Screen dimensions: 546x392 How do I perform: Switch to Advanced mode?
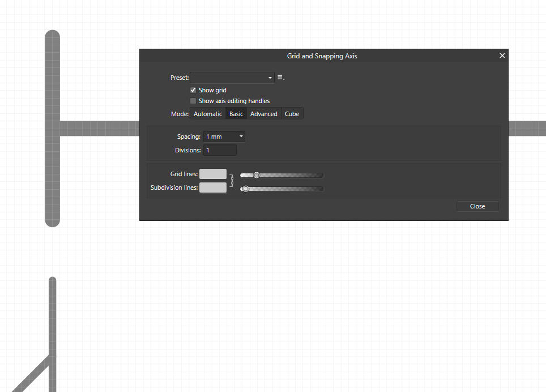[x=263, y=114]
